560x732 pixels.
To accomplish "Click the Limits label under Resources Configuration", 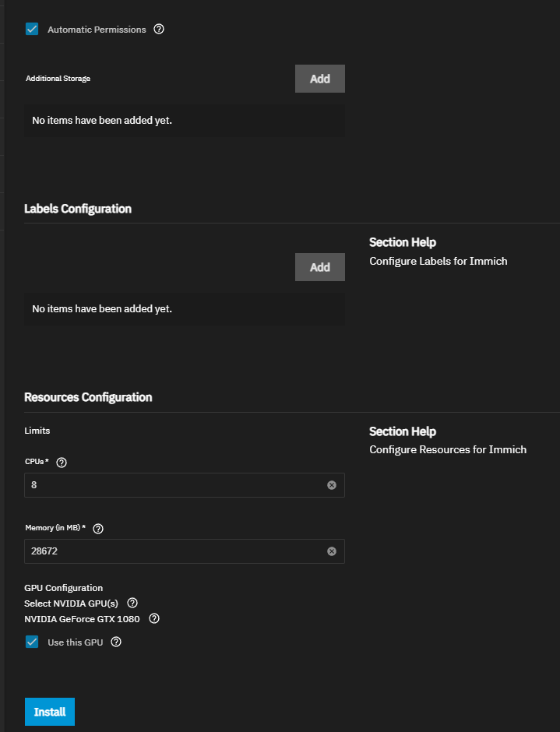I will click(x=38, y=430).
